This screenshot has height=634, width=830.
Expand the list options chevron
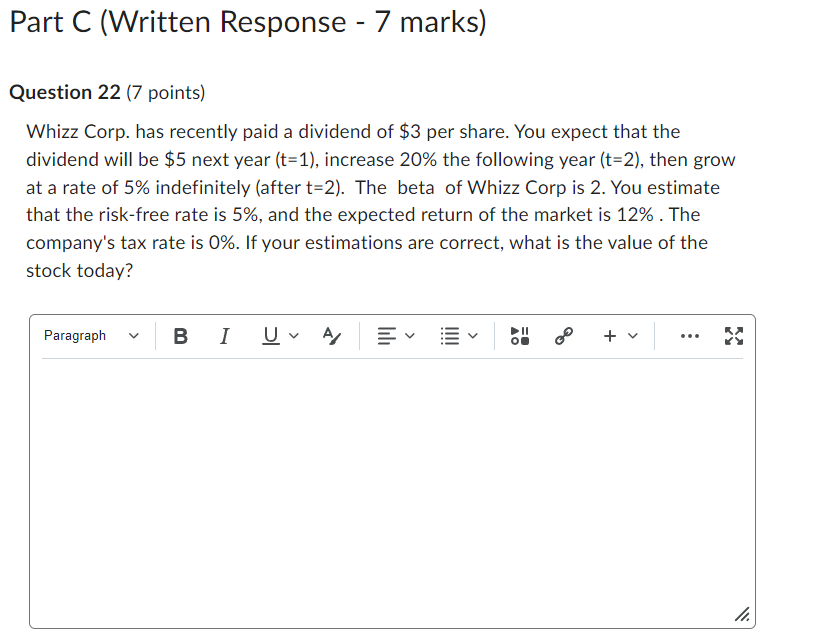pyautogui.click(x=472, y=336)
